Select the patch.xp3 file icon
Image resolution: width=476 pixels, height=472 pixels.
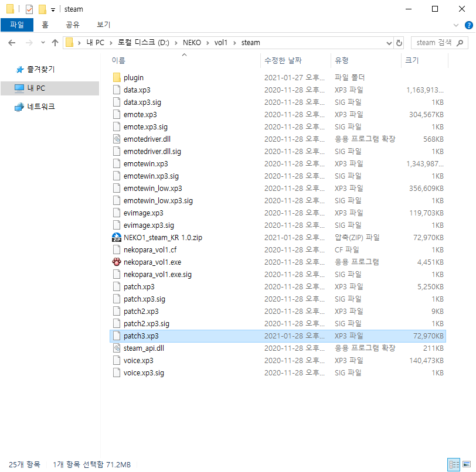click(117, 286)
